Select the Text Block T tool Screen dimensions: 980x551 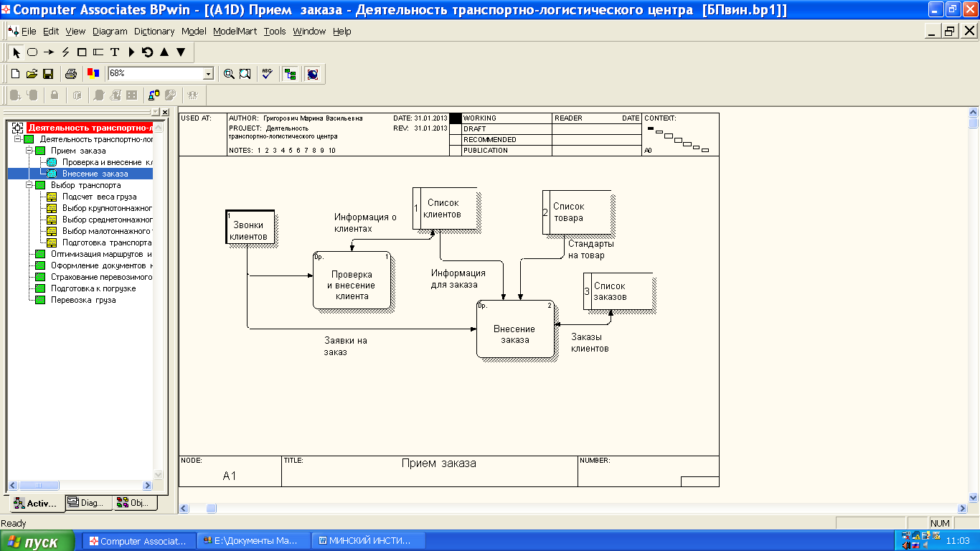click(115, 52)
